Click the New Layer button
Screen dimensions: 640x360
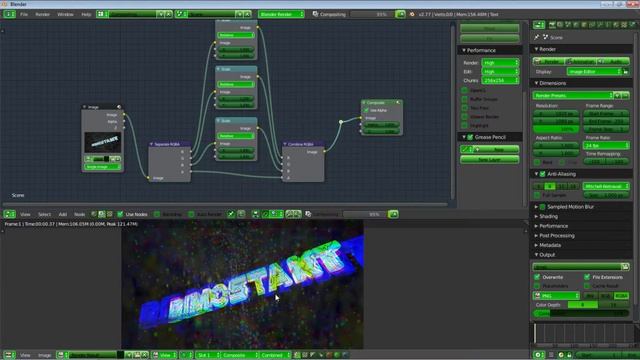click(489, 160)
